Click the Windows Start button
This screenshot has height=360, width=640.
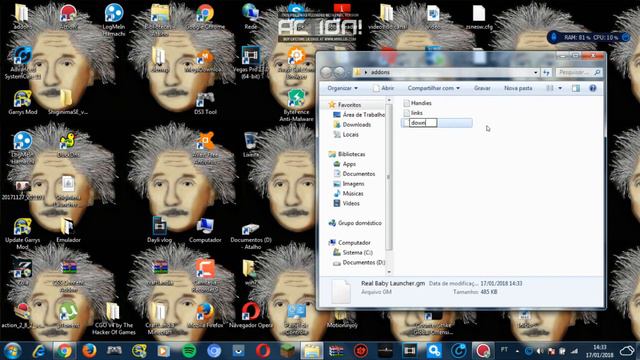click(12, 351)
